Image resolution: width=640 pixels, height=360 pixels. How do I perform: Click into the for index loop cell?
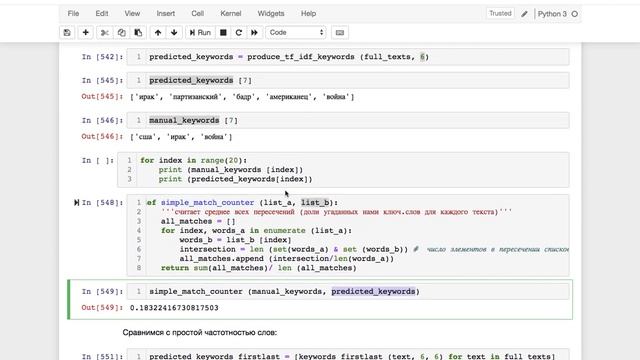(x=343, y=170)
